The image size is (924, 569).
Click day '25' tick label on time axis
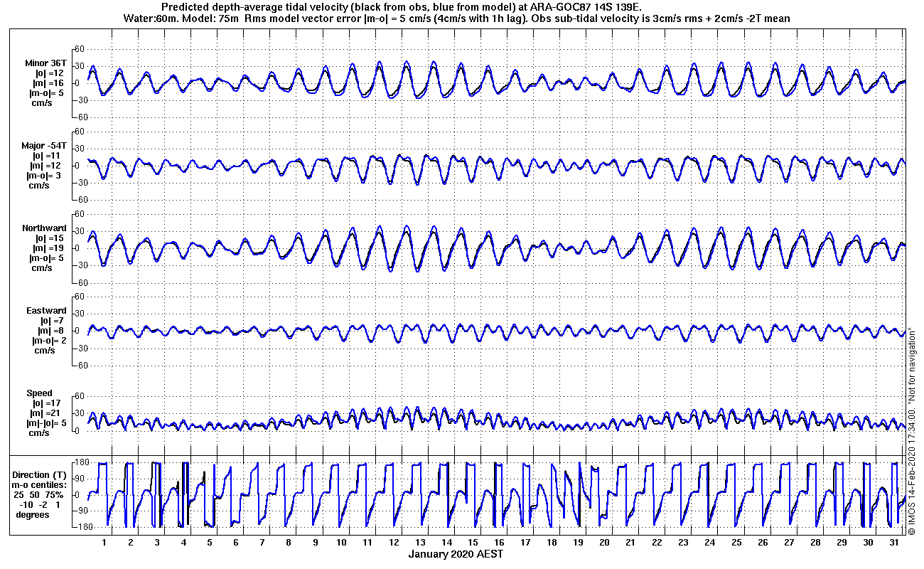tap(736, 543)
